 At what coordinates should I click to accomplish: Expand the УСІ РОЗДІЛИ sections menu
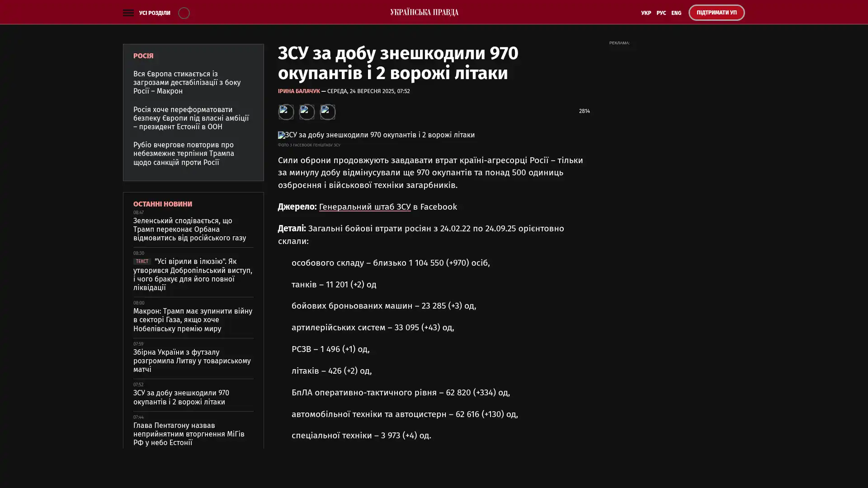154,13
